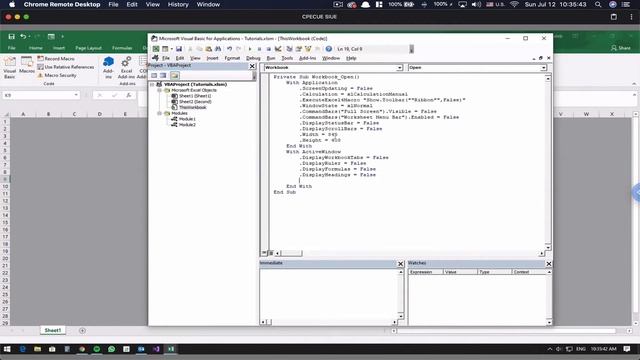Click the Value column header in Watches

pyautogui.click(x=460, y=272)
